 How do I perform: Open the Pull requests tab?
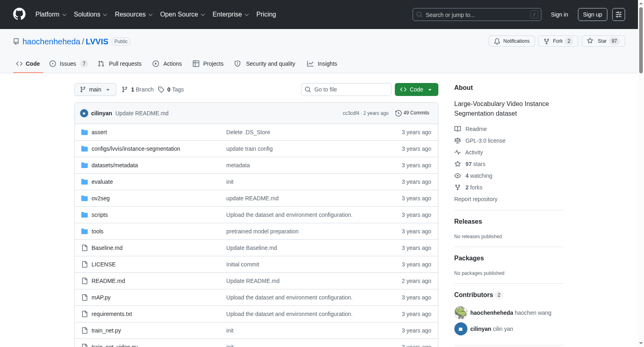pyautogui.click(x=120, y=64)
